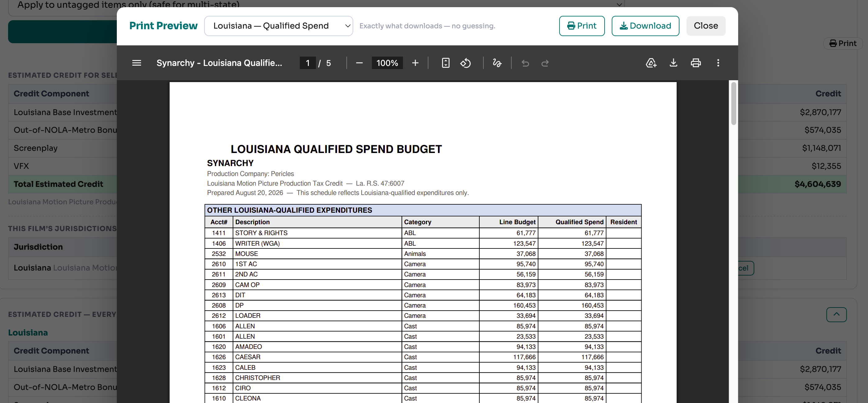
Task: Click the Acct# column header
Action: (x=219, y=222)
